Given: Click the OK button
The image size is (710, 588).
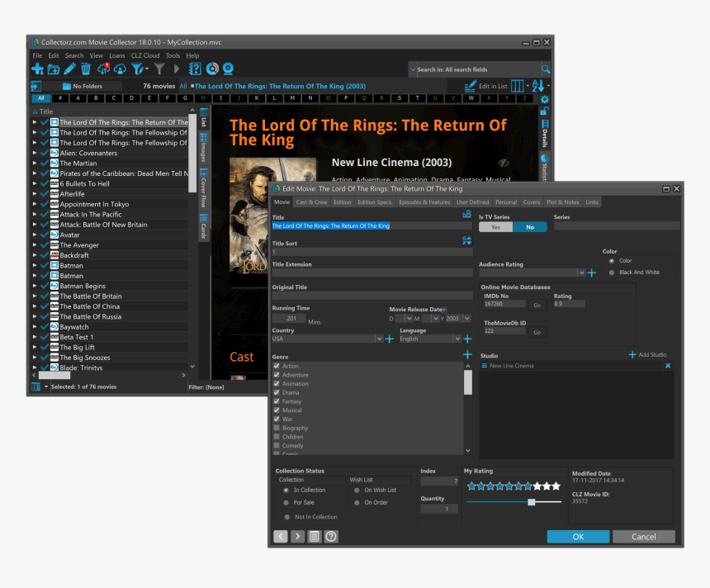Looking at the screenshot, I should pyautogui.click(x=578, y=536).
